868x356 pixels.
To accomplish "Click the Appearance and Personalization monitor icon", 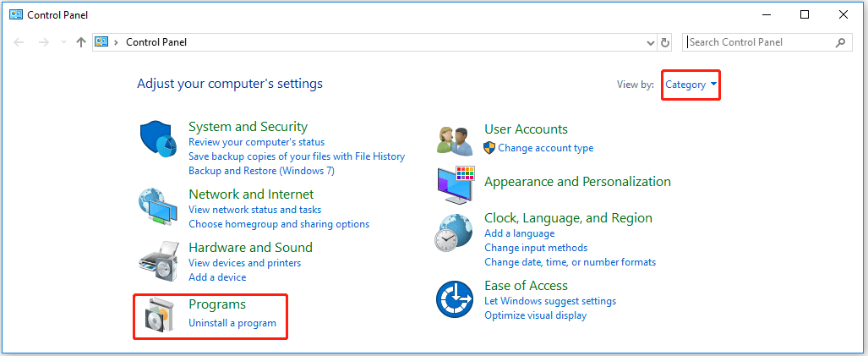I will point(455,184).
